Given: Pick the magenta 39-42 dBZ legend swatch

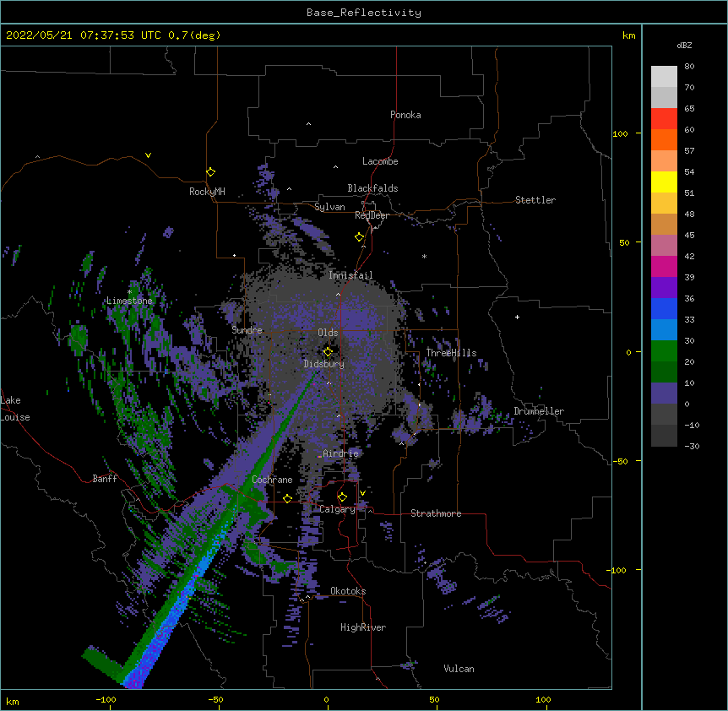Looking at the screenshot, I should tap(664, 266).
